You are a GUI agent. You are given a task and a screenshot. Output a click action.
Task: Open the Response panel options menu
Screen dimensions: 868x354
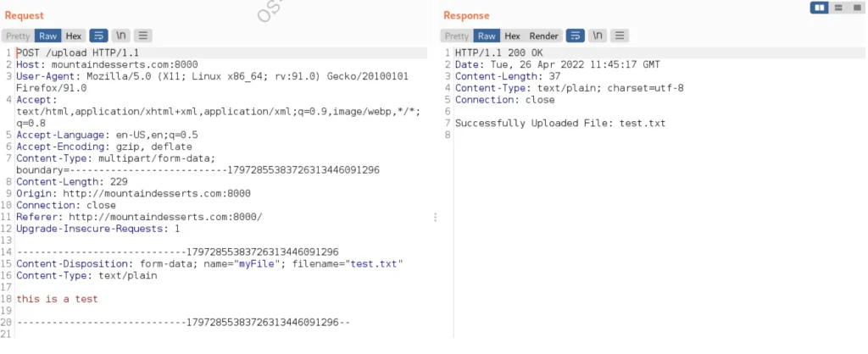(620, 36)
